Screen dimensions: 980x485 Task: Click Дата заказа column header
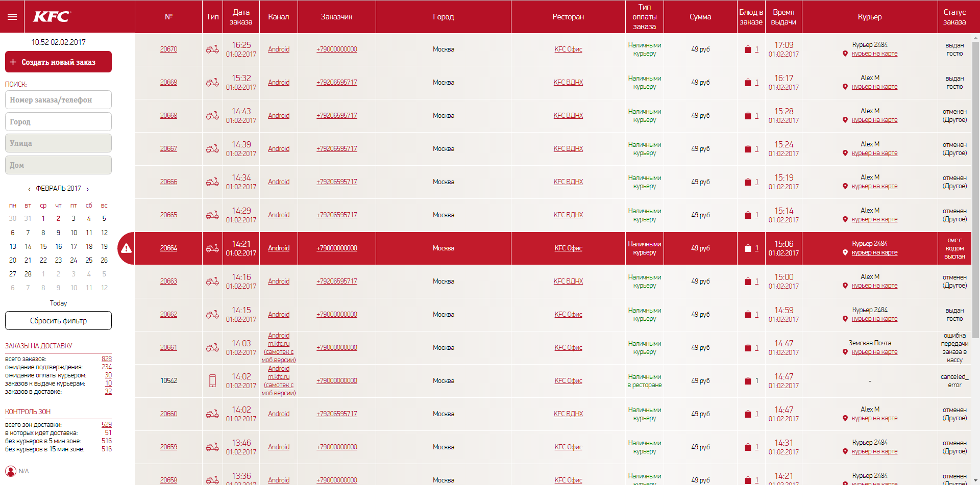241,17
